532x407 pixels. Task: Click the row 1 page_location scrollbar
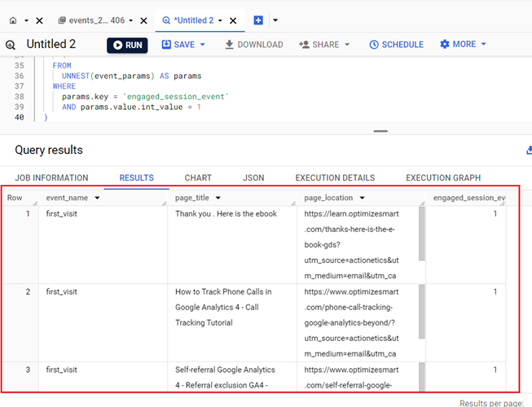tap(422, 234)
